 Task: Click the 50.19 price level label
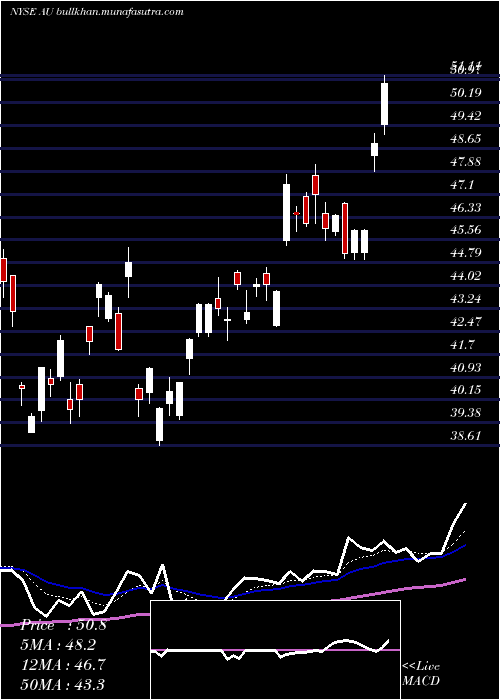[466, 93]
